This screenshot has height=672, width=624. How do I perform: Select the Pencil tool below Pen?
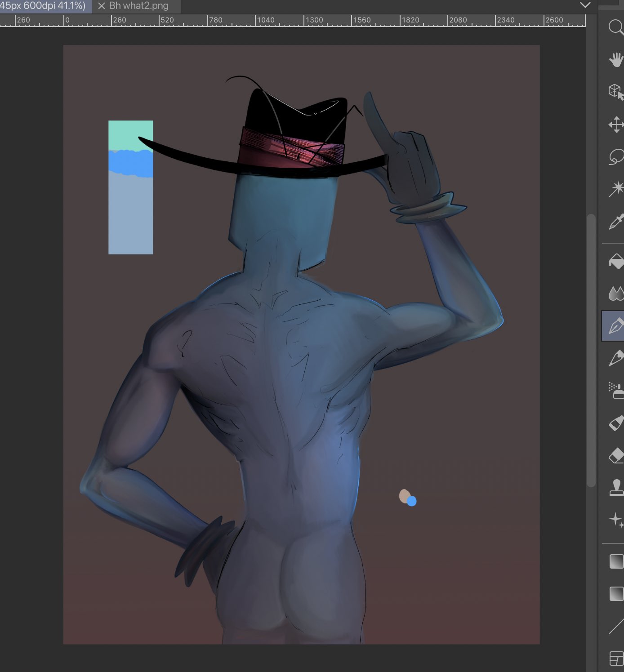pos(615,358)
